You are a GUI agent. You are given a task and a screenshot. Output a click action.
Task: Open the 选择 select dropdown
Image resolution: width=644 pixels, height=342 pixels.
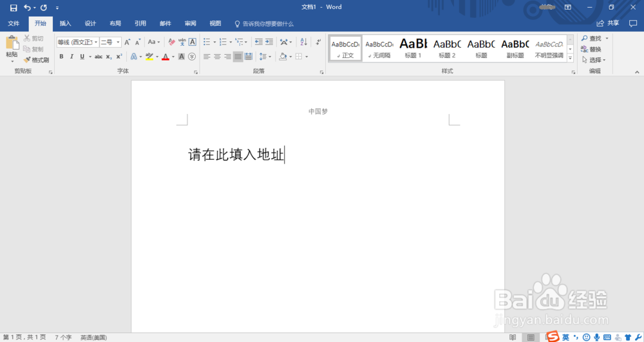pyautogui.click(x=594, y=60)
